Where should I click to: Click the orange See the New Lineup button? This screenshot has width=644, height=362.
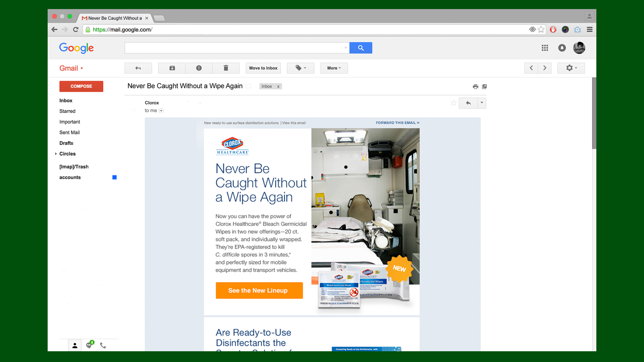[259, 290]
